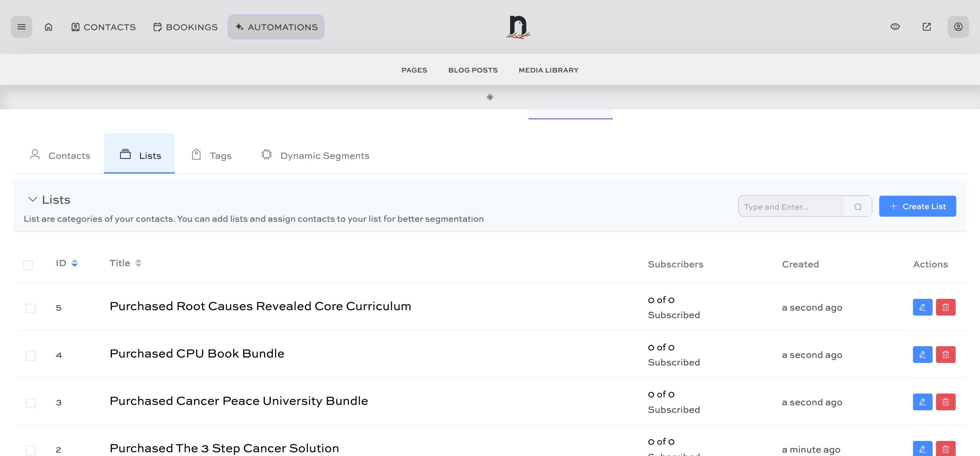Check the select-all header checkbox
980x456 pixels.
pyautogui.click(x=28, y=265)
